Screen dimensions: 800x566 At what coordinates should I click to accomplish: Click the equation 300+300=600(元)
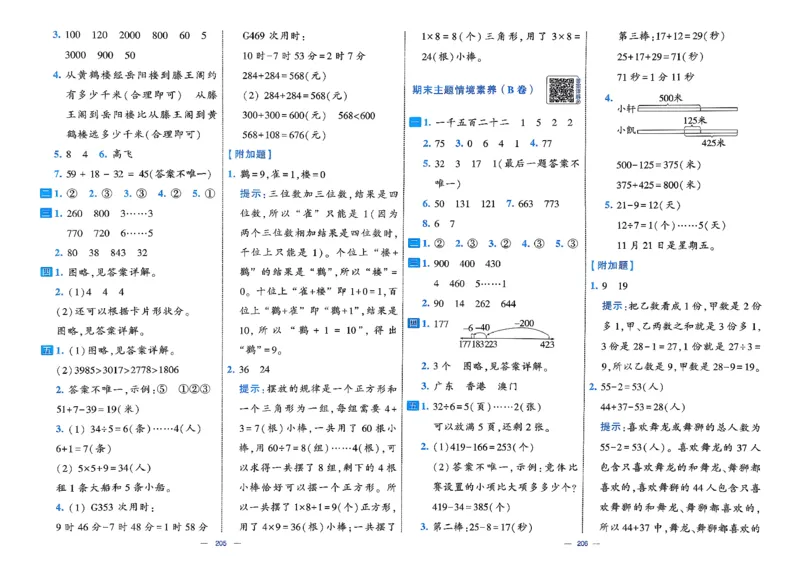284,115
